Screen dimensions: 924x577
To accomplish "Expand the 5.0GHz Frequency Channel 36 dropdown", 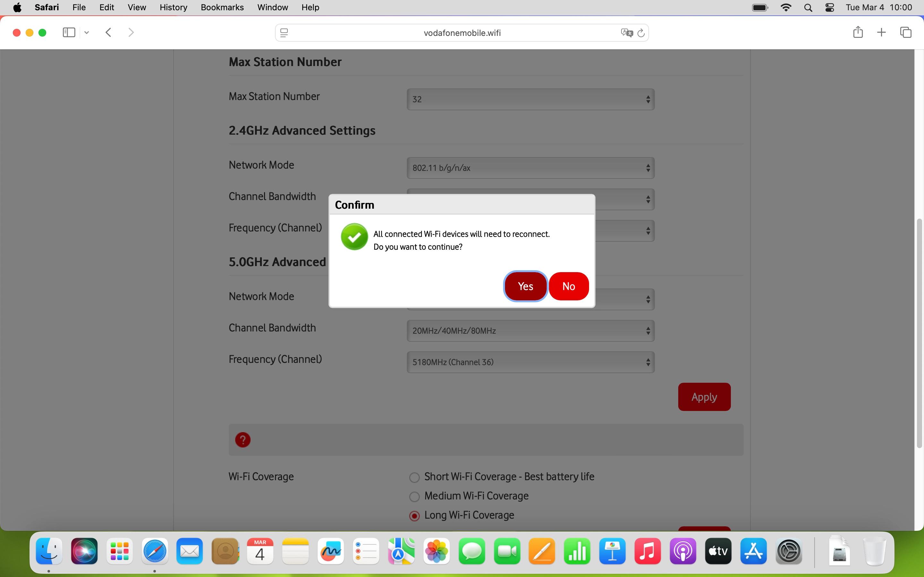I will (530, 362).
